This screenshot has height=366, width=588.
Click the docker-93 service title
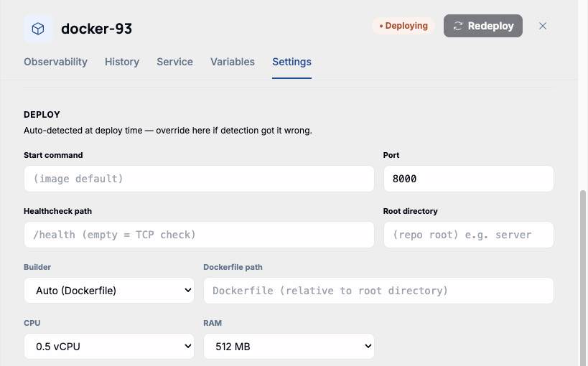pos(97,29)
